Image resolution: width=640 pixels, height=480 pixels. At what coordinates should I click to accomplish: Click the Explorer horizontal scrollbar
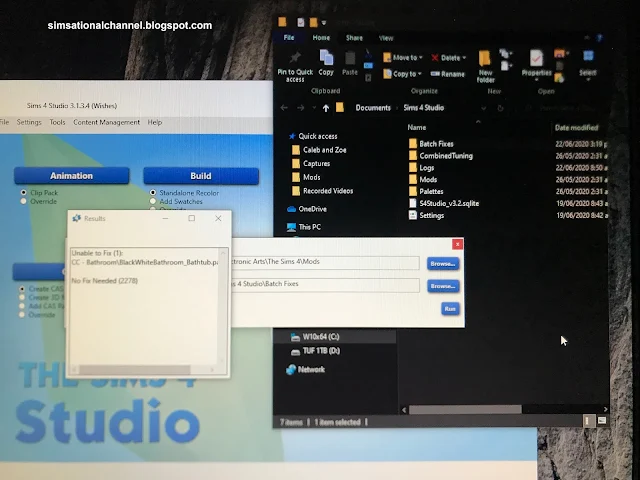tap(465, 409)
